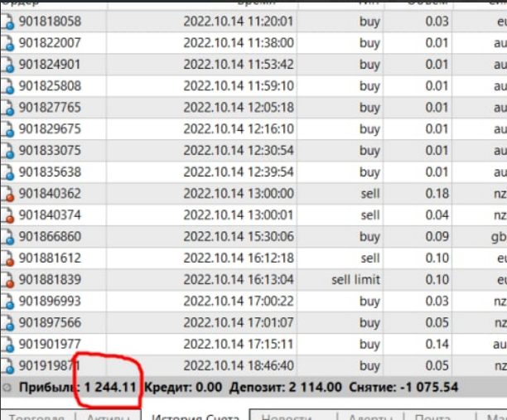Click time 2022.10.14 13:00:01
Image resolution: width=507 pixels, height=420 pixels.
pyautogui.click(x=239, y=215)
